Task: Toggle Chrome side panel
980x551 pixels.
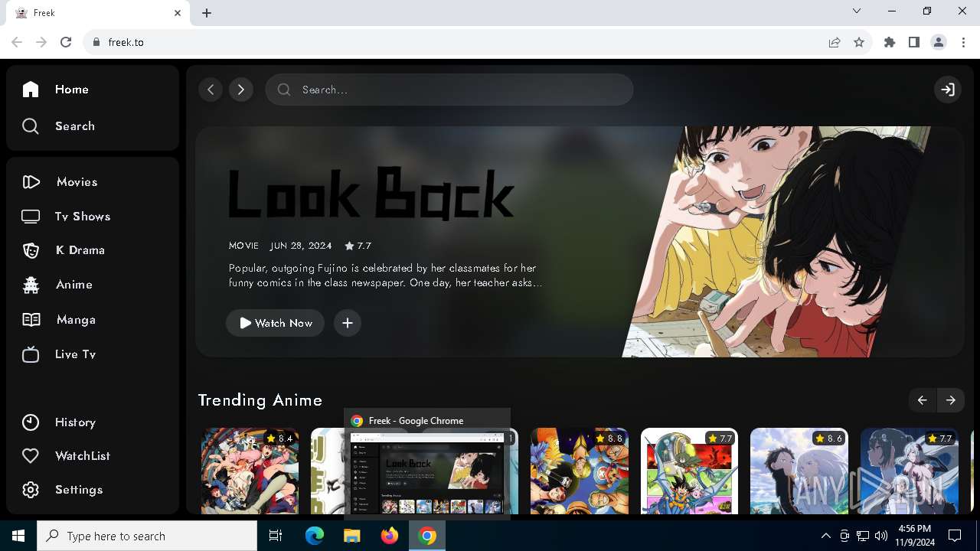Action: pos(914,42)
